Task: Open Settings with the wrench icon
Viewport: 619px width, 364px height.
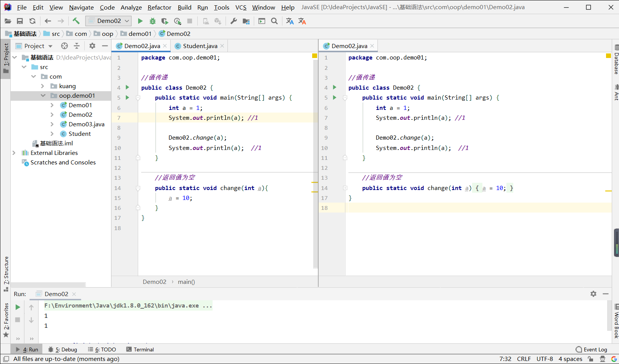Action: tap(234, 21)
